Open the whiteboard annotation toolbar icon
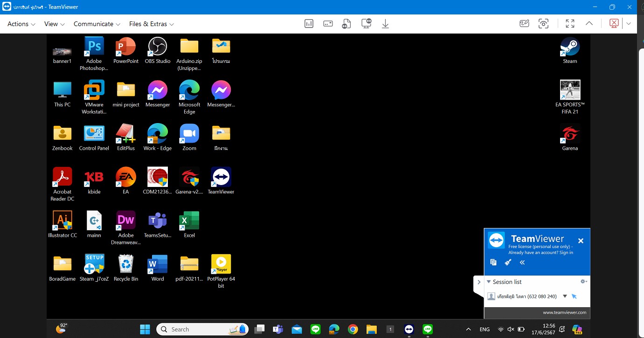This screenshot has width=644, height=338. click(524, 24)
